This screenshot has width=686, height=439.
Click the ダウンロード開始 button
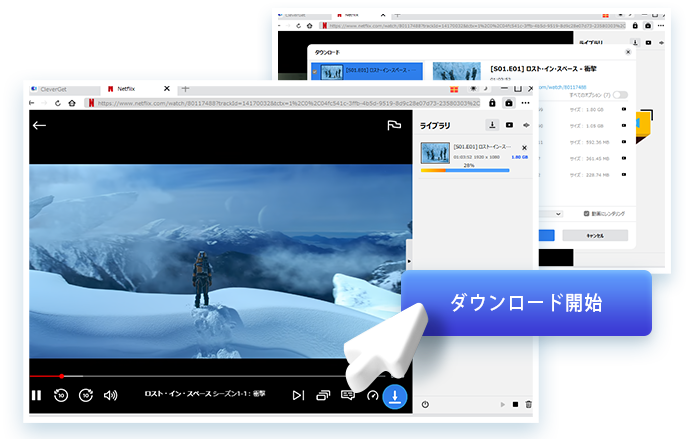(526, 303)
